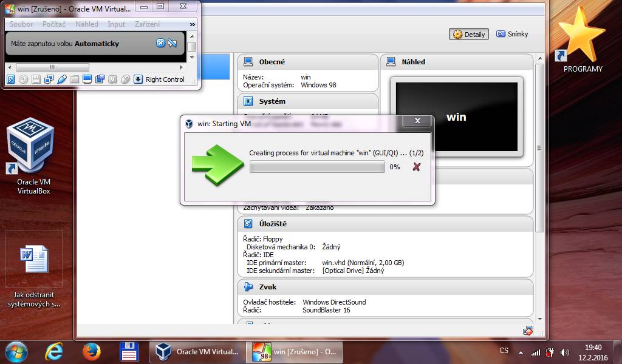The height and width of the screenshot is (364, 622).
Task: Click the 'Windows 98' operating system value
Action: 318,85
